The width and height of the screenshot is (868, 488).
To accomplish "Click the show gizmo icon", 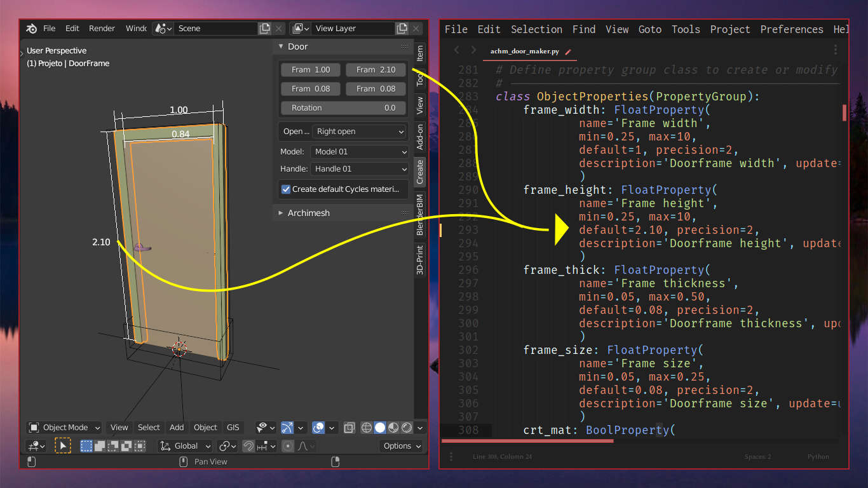I will 287,428.
